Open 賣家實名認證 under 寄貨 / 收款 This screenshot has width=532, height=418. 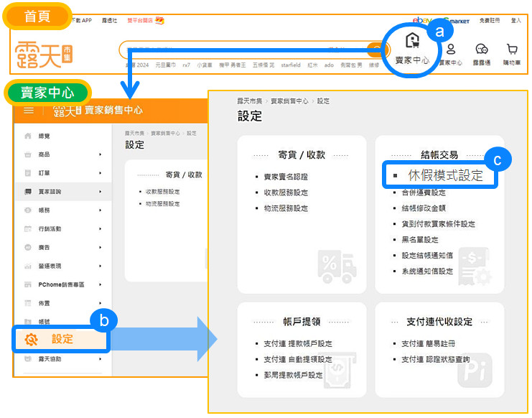[x=286, y=177]
